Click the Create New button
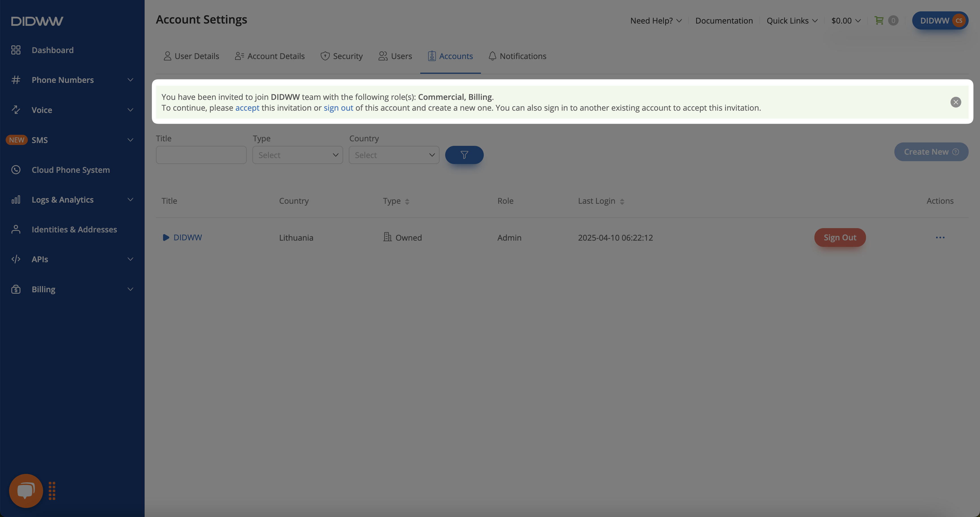 [x=931, y=152]
